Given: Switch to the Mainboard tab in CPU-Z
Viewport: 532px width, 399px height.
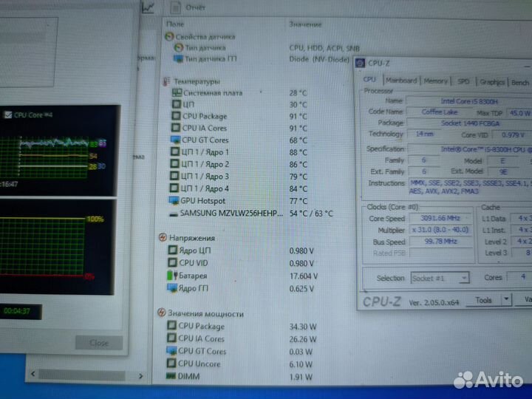Looking at the screenshot, I should tap(401, 81).
